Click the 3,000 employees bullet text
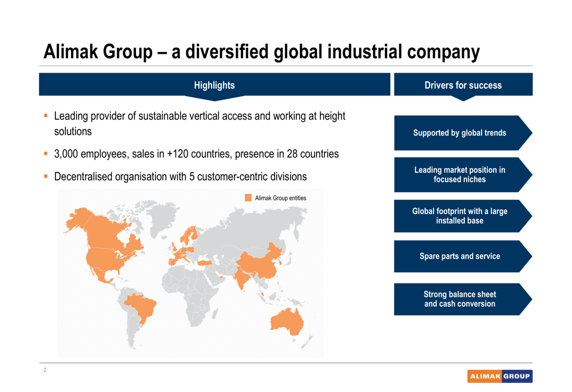 (196, 154)
